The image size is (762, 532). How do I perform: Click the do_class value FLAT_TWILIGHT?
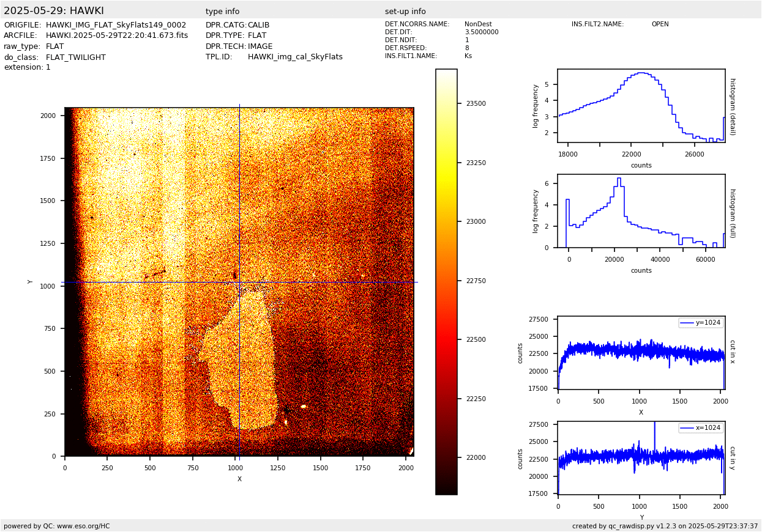click(x=75, y=57)
